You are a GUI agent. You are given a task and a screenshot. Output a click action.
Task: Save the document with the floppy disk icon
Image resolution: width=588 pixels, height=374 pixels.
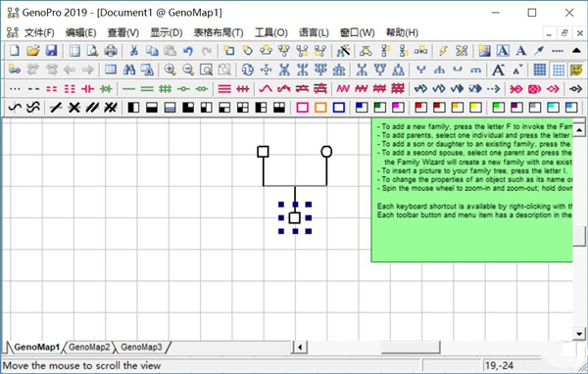coord(51,51)
